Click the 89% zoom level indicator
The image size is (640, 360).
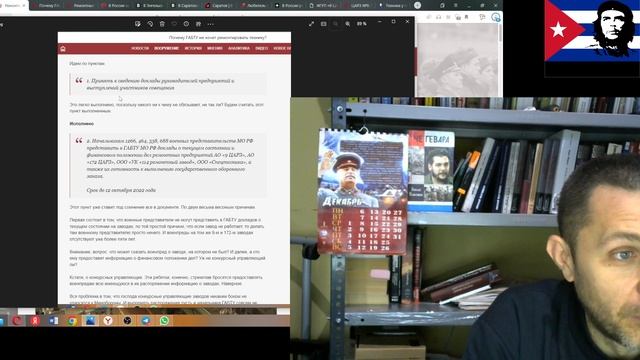[362, 24]
